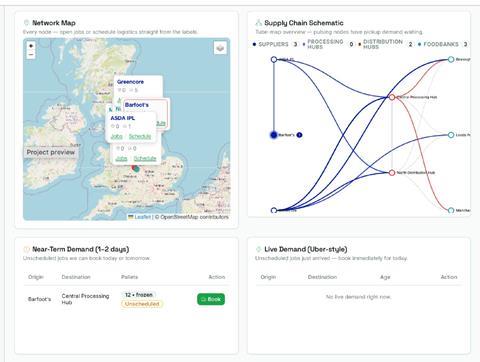
Task: Click Barfoot's pending demand count badge
Action: pos(299,135)
